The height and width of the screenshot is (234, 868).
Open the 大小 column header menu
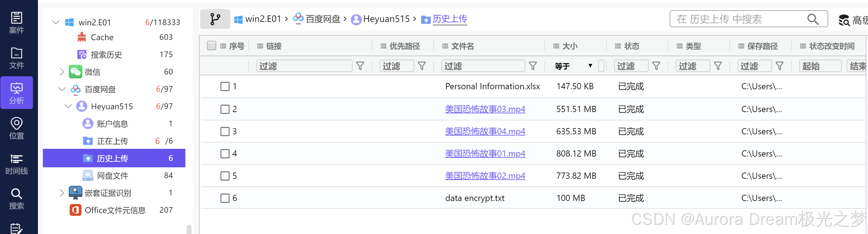pyautogui.click(x=556, y=46)
